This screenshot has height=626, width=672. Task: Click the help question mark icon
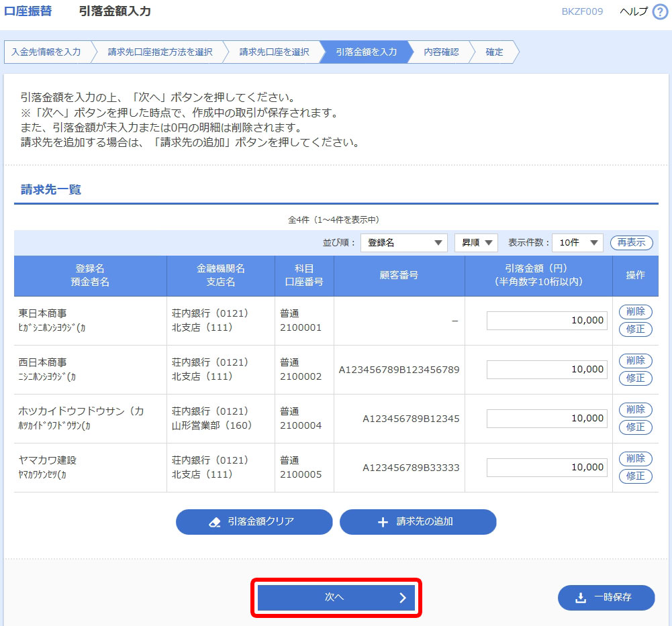660,11
